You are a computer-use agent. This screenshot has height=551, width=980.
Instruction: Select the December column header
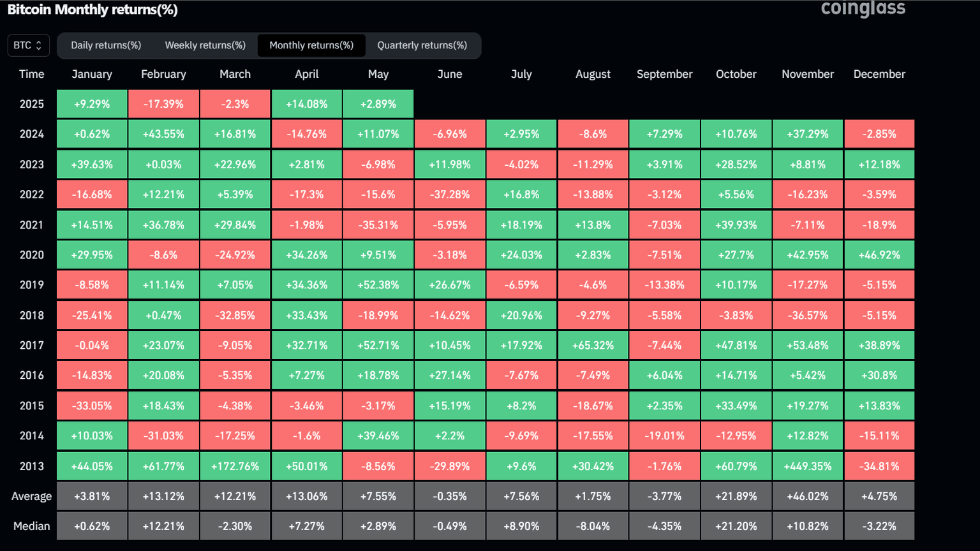click(x=879, y=74)
